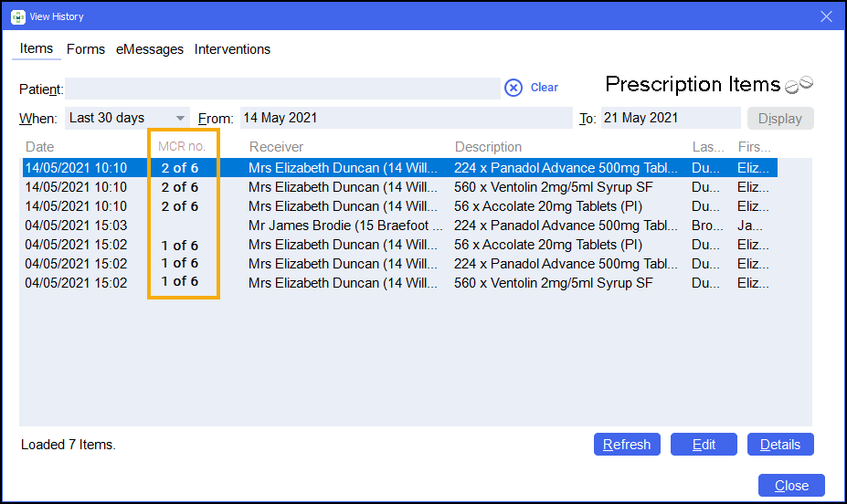Click the Edit button

coord(704,445)
